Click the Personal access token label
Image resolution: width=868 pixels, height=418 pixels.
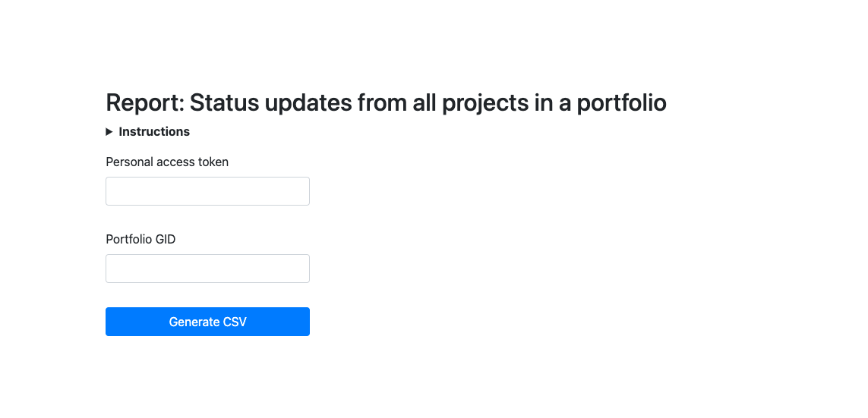pyautogui.click(x=167, y=162)
